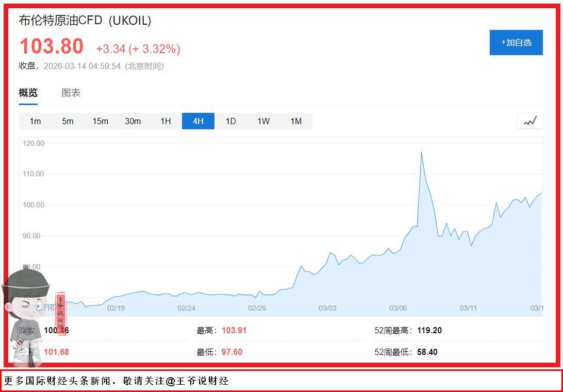Click the 120.00 y-axis label
This screenshot has width=563, height=392.
pos(34,143)
